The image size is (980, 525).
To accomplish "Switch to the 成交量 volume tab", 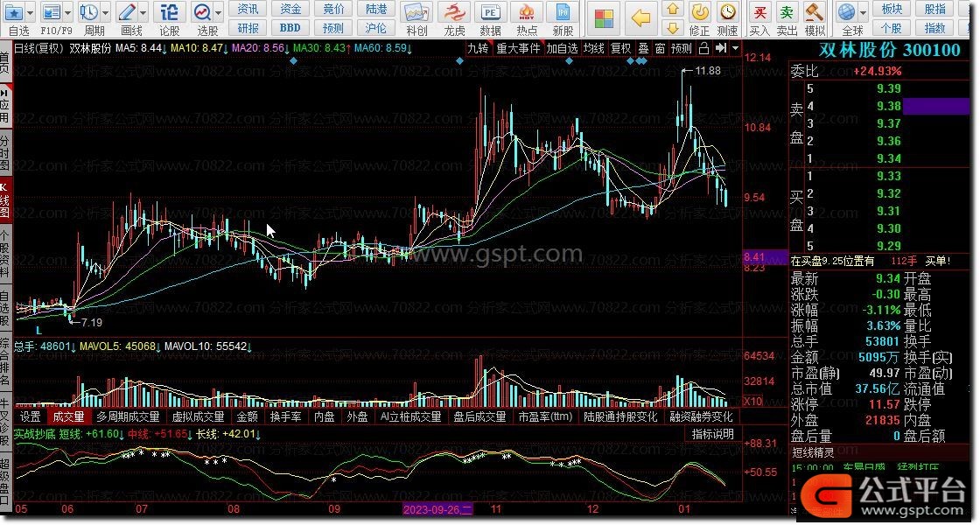I will (x=69, y=416).
